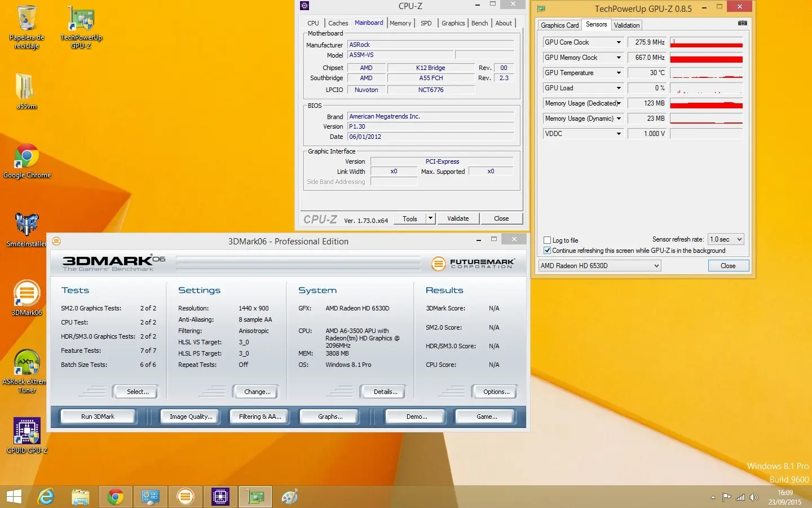Screen dimensions: 812x508
Task: Click the 3DMark06 title bar icon
Action: click(56, 241)
